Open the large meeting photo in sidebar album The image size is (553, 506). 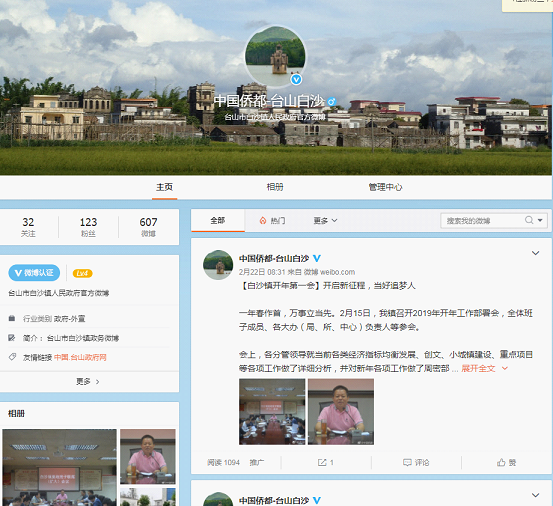pos(59,468)
